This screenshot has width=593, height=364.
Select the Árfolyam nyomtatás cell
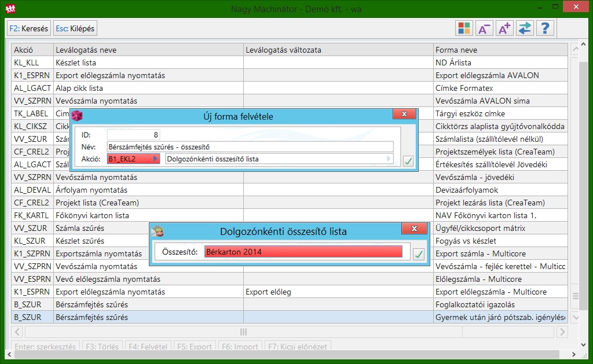point(148,190)
